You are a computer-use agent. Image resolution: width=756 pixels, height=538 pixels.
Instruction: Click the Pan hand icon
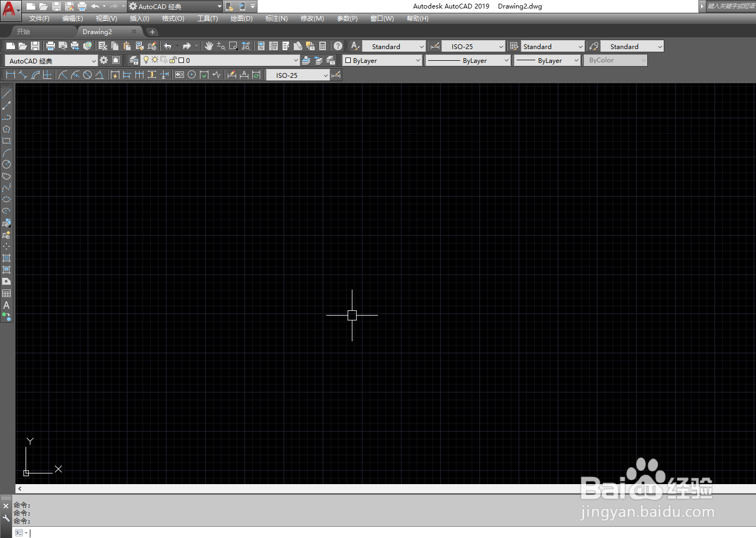[208, 46]
